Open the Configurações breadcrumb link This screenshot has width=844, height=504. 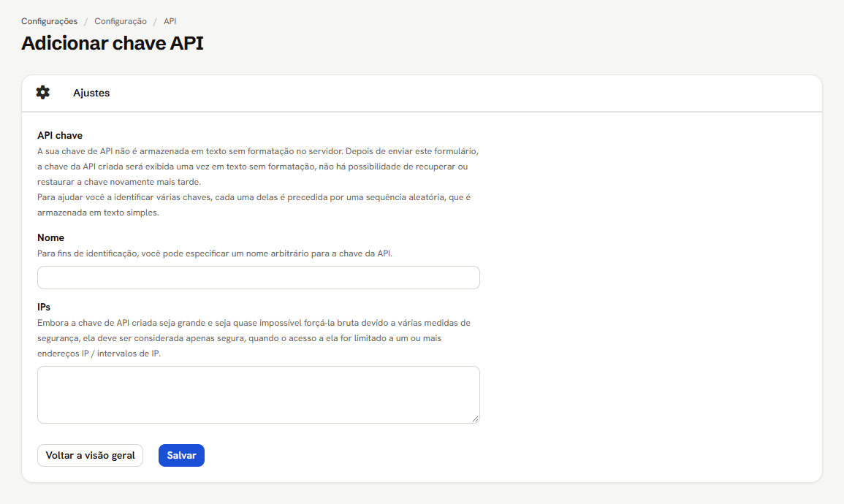(x=49, y=21)
